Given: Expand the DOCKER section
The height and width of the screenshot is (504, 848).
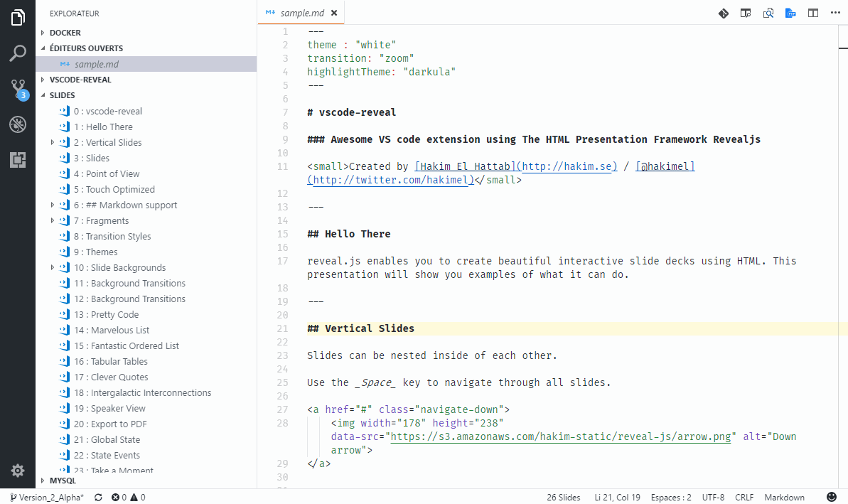Looking at the screenshot, I should (43, 33).
